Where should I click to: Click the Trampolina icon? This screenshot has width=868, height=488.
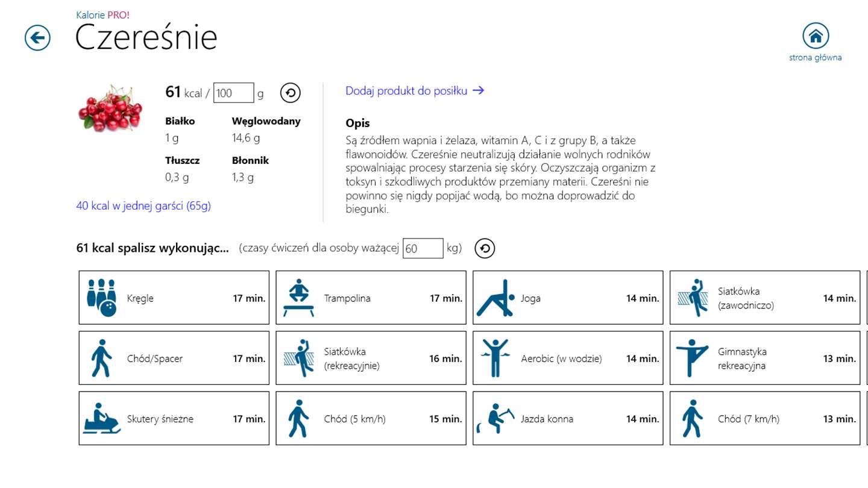tap(299, 298)
